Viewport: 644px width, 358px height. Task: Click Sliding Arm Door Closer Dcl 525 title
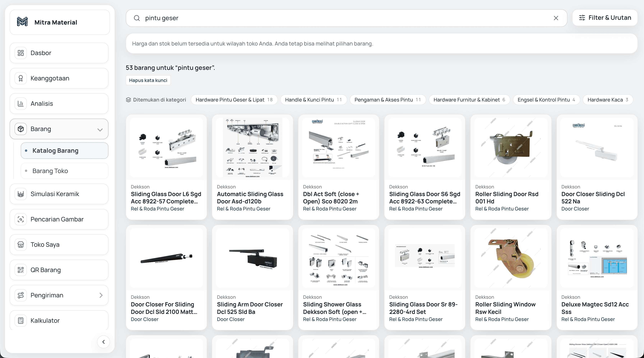click(250, 308)
